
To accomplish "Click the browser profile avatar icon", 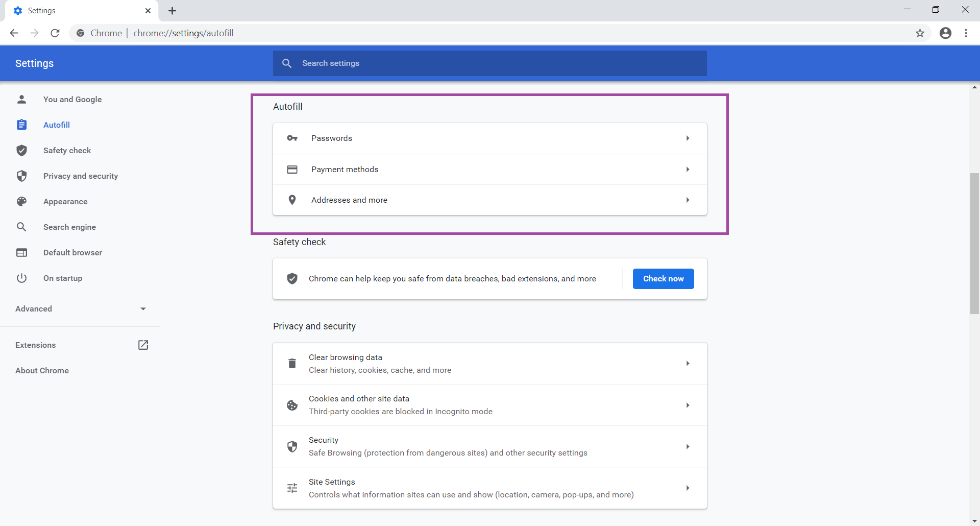I will (945, 33).
